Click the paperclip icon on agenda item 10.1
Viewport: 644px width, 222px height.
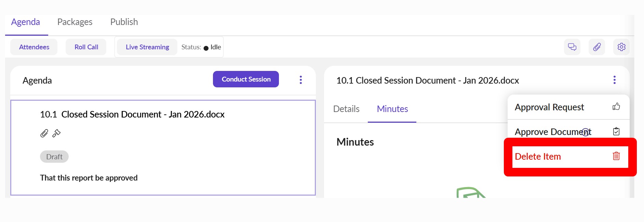44,133
